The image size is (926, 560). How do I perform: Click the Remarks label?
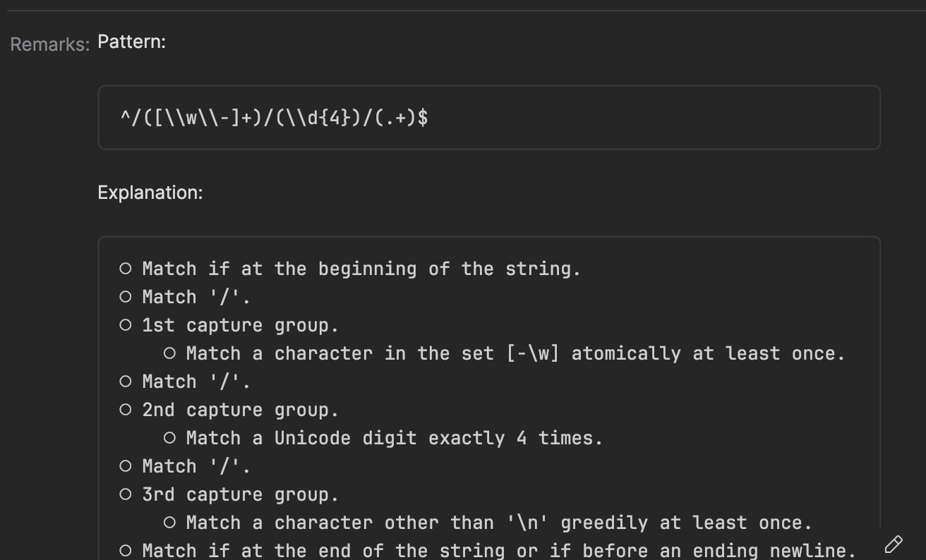(49, 44)
